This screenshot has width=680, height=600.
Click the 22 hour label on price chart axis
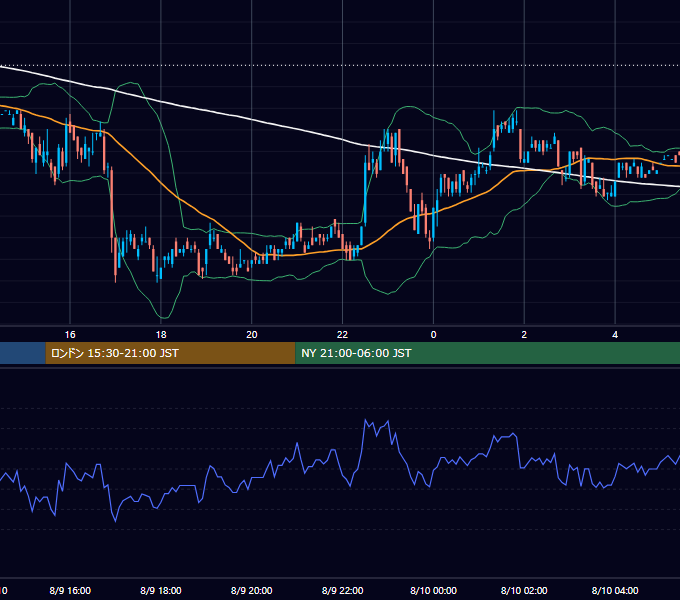(x=342, y=335)
